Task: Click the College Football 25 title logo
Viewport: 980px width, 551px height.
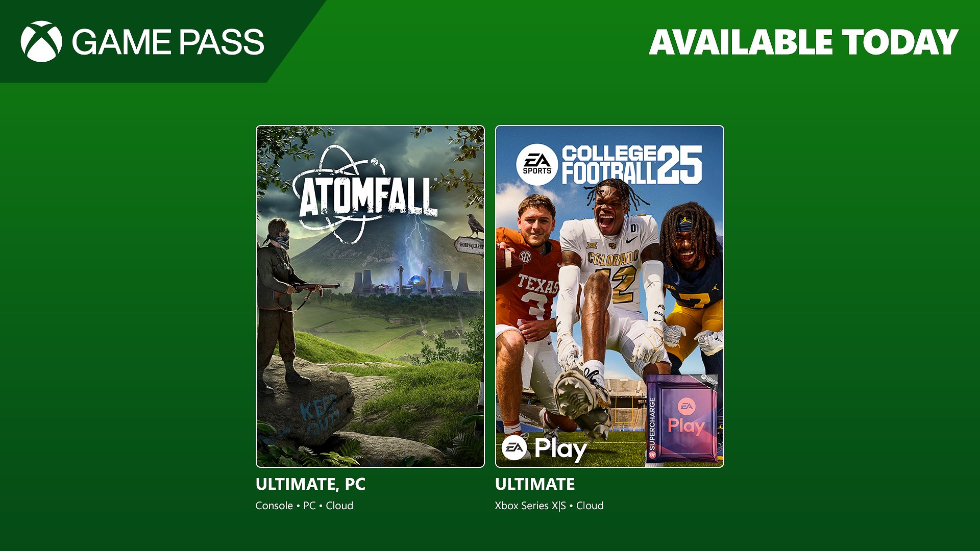Action: click(x=632, y=164)
